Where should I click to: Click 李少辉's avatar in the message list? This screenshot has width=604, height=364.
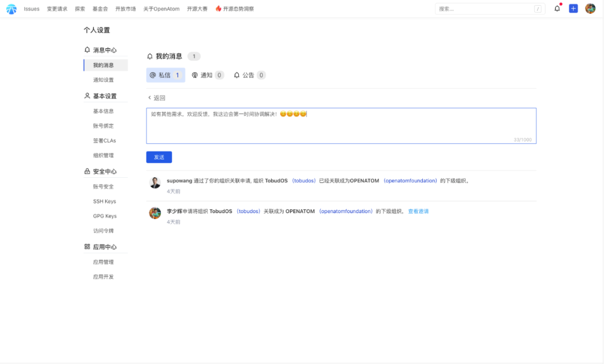(155, 212)
